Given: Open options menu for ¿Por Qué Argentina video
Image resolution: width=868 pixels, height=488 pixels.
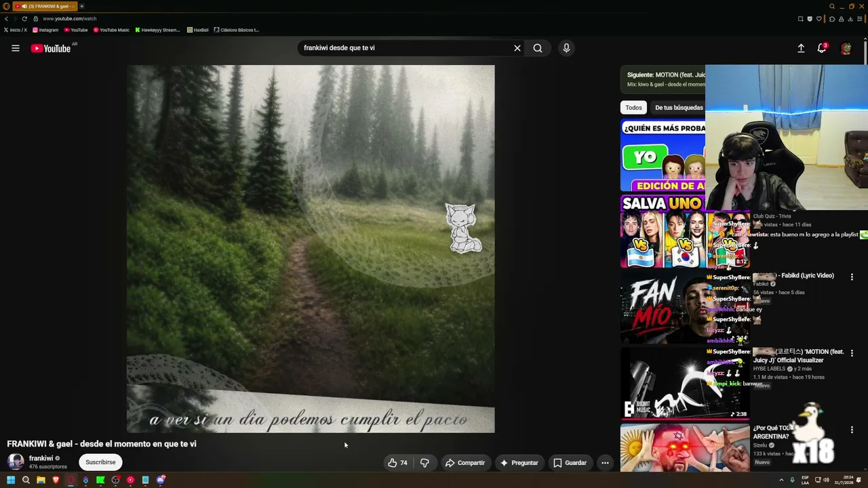Looking at the screenshot, I should 852,430.
